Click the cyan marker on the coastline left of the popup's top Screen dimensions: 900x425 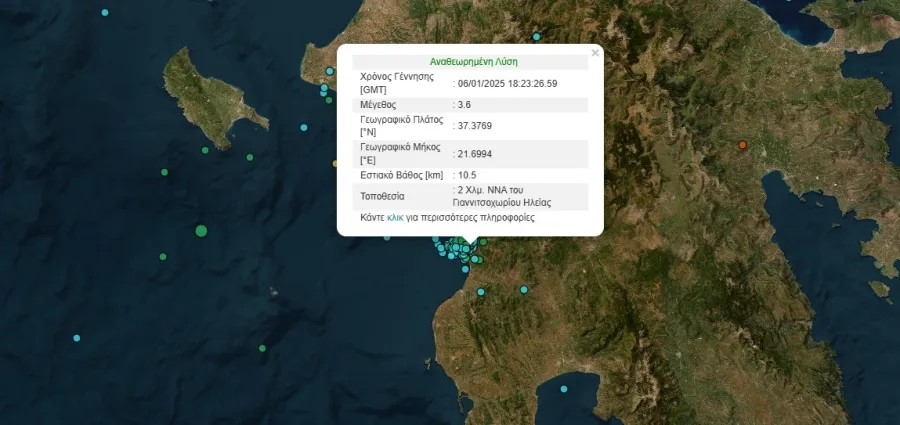(x=329, y=71)
